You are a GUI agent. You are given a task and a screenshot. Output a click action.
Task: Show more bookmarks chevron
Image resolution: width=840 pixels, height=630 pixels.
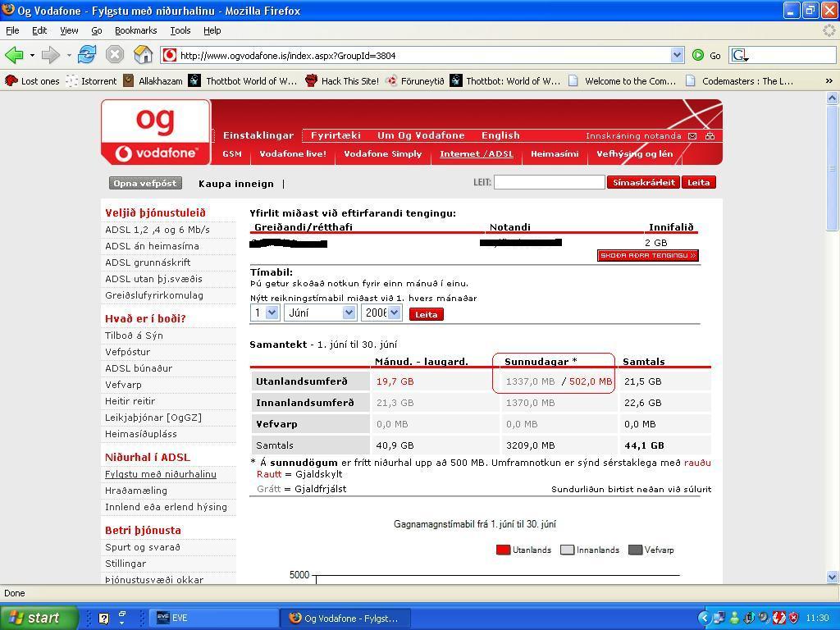829,81
